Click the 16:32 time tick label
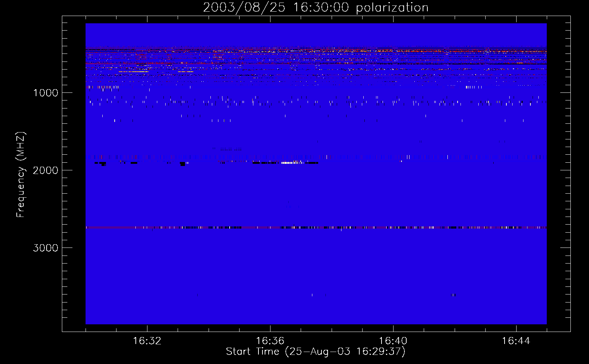Image resolution: width=589 pixels, height=364 pixels. click(147, 341)
